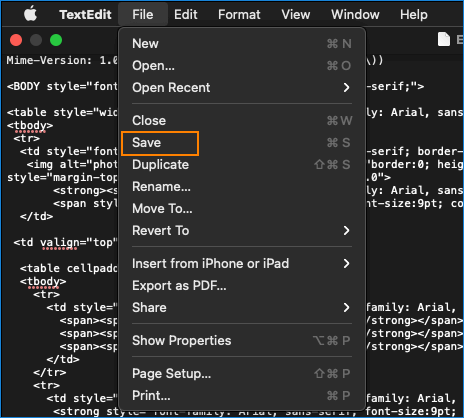Viewport: 464px width, 418px height.
Task: Expand the Revert To submenu
Action: (x=242, y=231)
